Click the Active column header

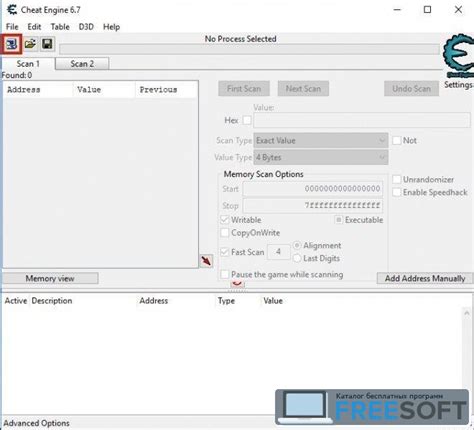(x=16, y=301)
